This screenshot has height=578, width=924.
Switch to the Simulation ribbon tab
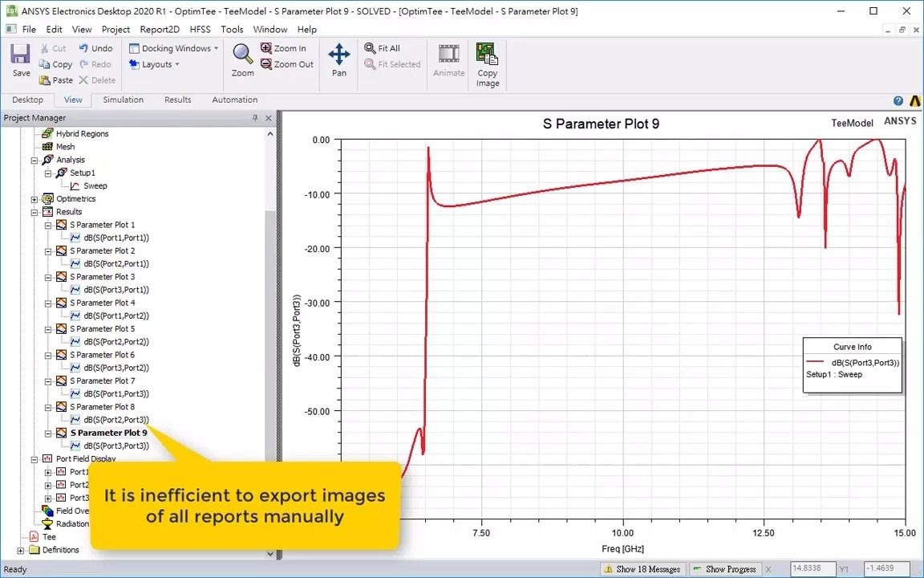click(123, 100)
